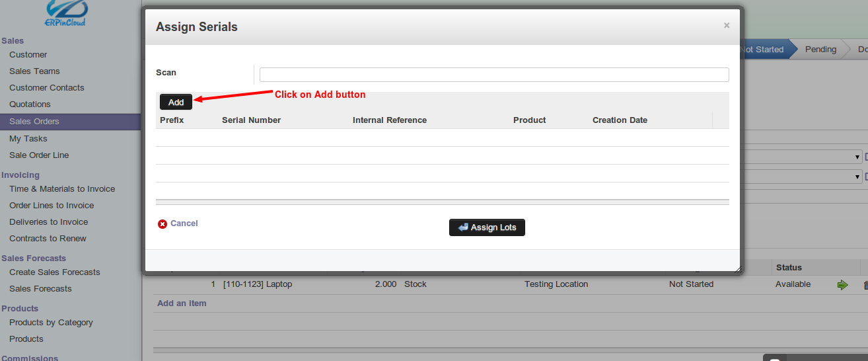Open the second dropdown behind the dialog

click(x=803, y=177)
